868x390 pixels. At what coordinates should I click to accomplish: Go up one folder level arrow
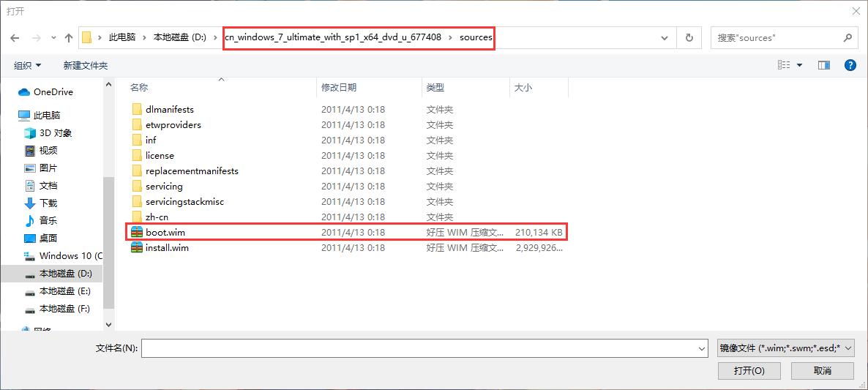pos(69,37)
